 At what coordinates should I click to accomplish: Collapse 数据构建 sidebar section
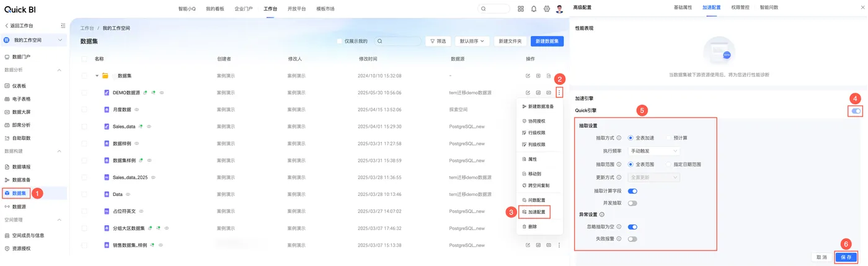pyautogui.click(x=60, y=151)
